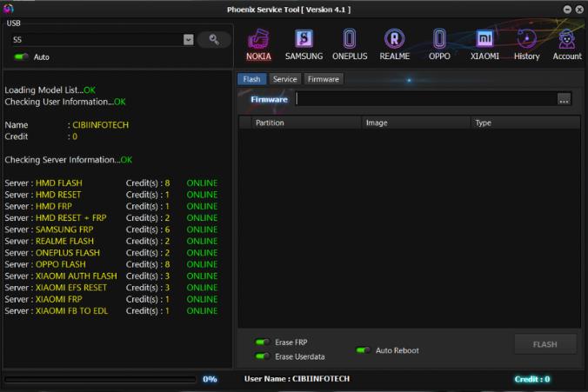Disable the Erase FRP toggle
Image resolution: width=588 pixels, height=392 pixels.
[262, 342]
